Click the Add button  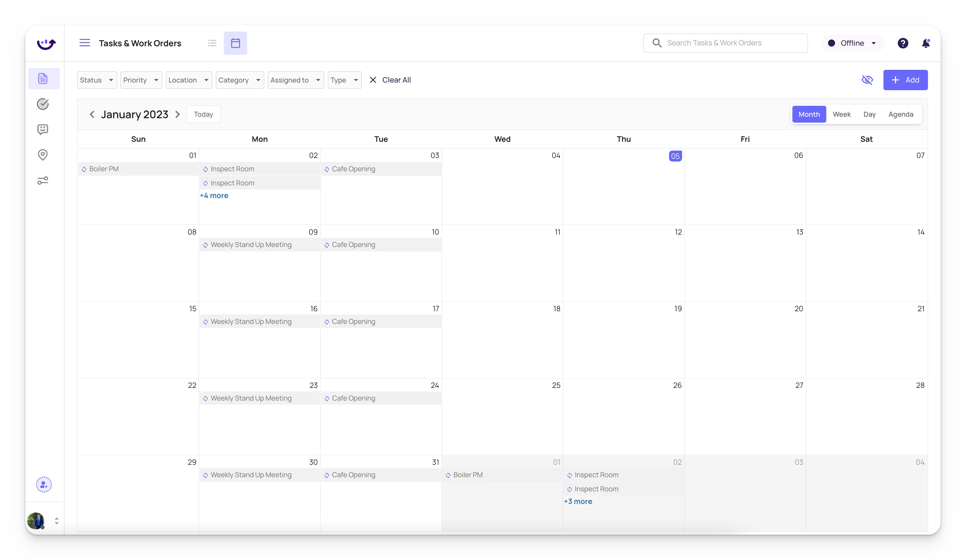pyautogui.click(x=906, y=80)
